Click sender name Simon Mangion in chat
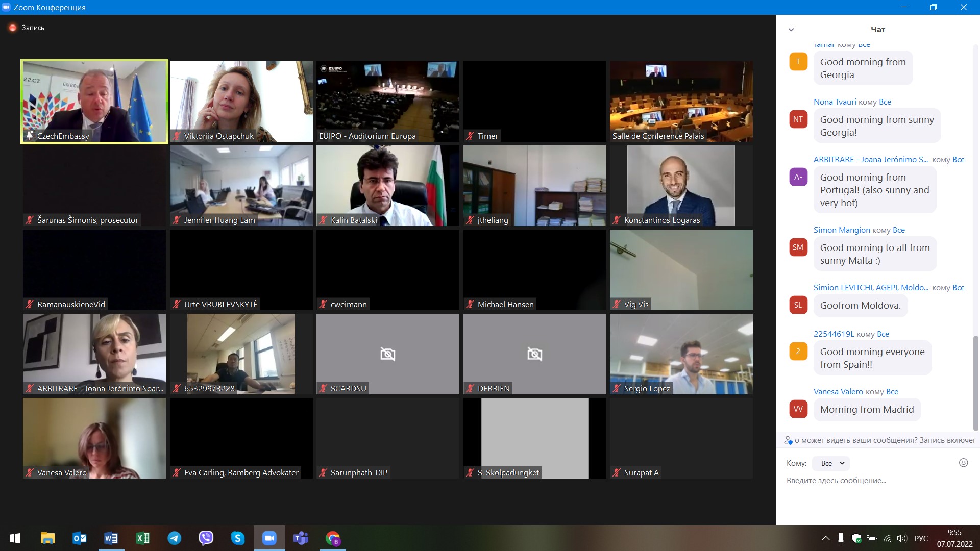Viewport: 980px width, 551px height. pyautogui.click(x=841, y=230)
